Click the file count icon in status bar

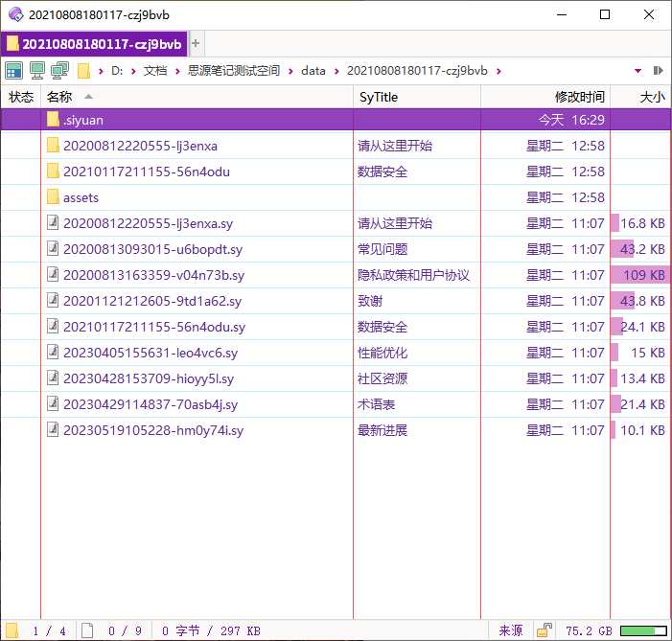[87, 630]
